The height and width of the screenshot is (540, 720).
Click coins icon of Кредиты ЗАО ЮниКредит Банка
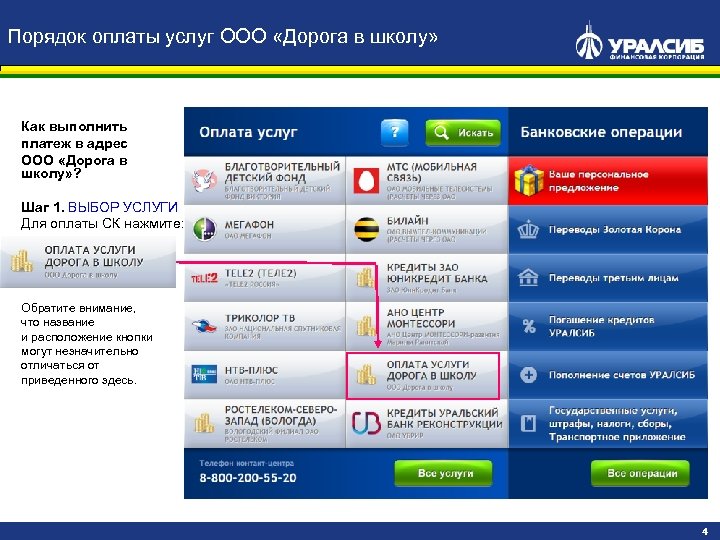point(366,278)
